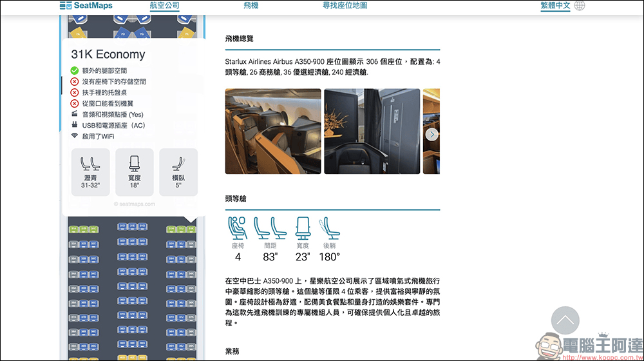Click the 業務 section heading
Viewport: 644px width, 361px height.
coord(232,351)
